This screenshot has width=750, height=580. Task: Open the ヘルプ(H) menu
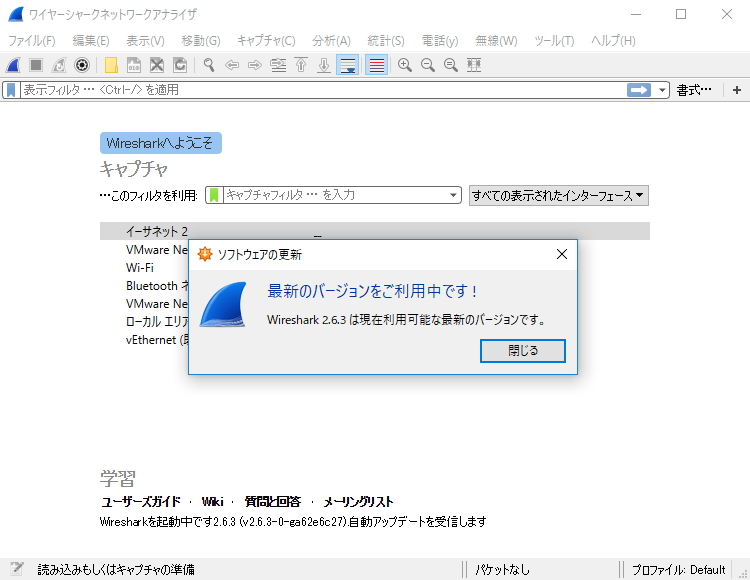pyautogui.click(x=613, y=41)
